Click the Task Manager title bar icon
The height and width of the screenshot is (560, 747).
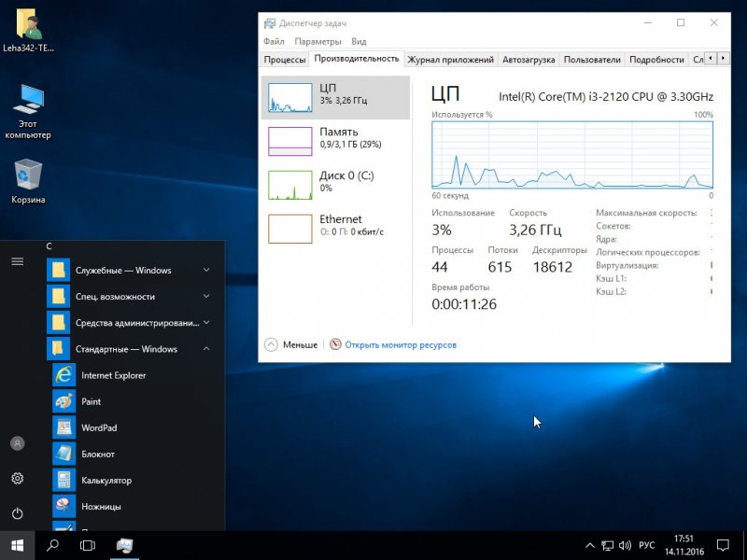click(x=270, y=23)
